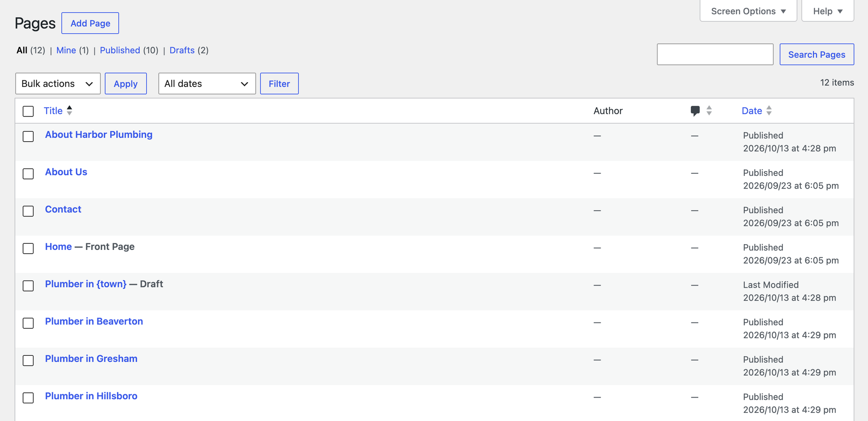The height and width of the screenshot is (421, 868).
Task: Check the Plumber in Beaverton checkbox
Action: [x=28, y=323]
